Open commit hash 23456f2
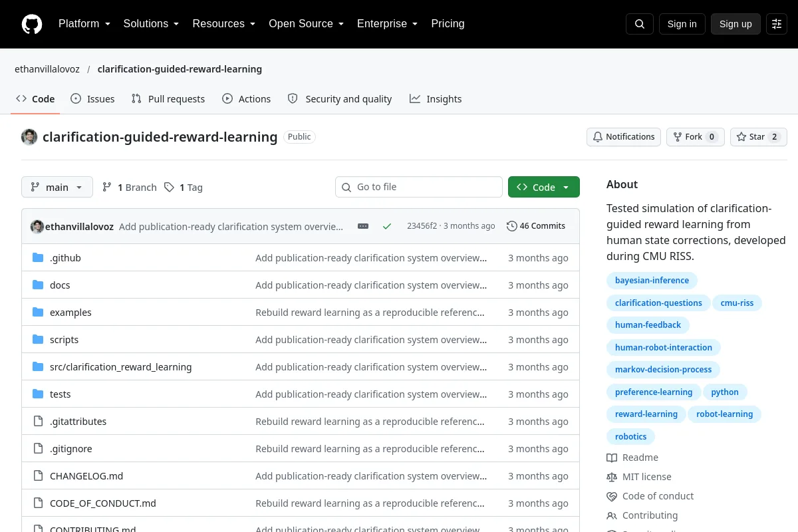Image resolution: width=798 pixels, height=532 pixels. coord(422,226)
